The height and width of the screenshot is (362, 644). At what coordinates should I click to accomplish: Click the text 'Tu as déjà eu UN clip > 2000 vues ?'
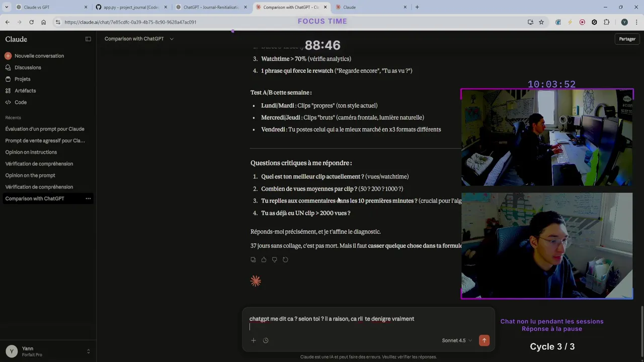305,213
